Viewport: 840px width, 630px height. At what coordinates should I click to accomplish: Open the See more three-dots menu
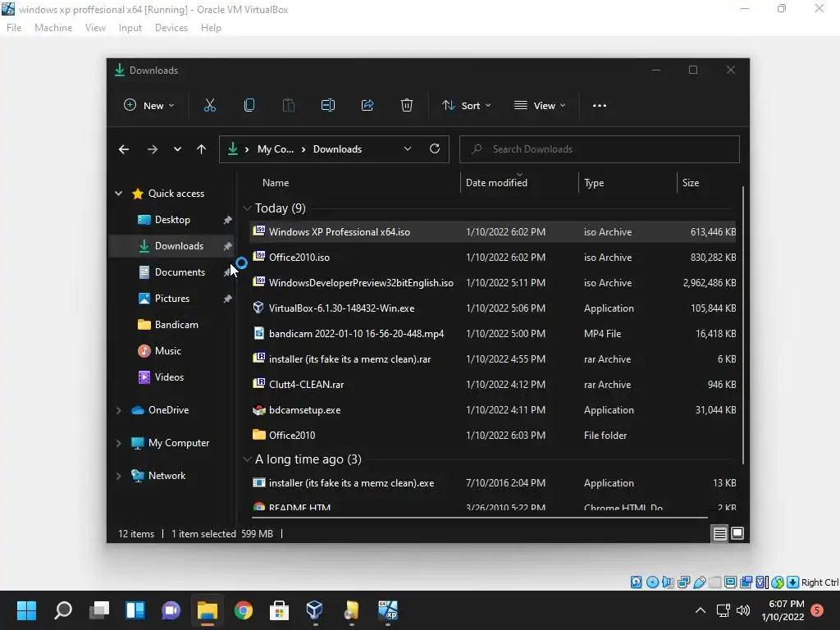click(600, 106)
